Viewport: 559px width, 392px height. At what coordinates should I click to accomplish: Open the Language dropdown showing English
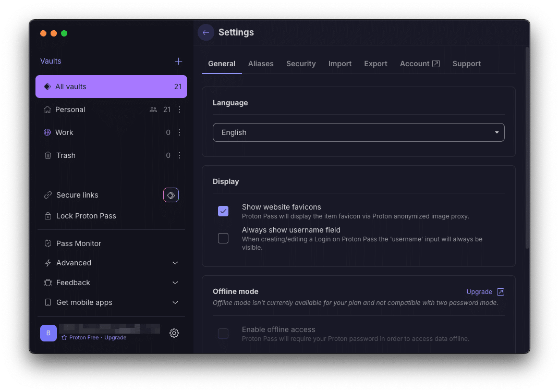(358, 132)
